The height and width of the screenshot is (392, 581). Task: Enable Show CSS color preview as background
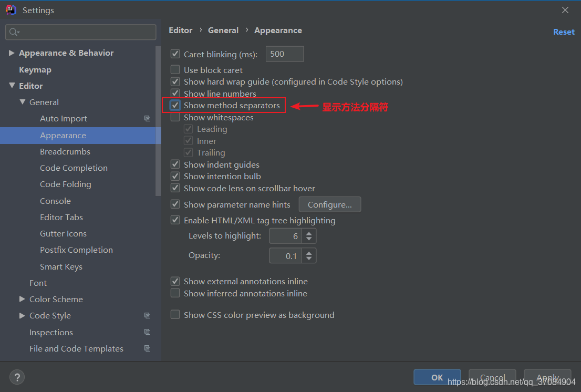click(175, 315)
